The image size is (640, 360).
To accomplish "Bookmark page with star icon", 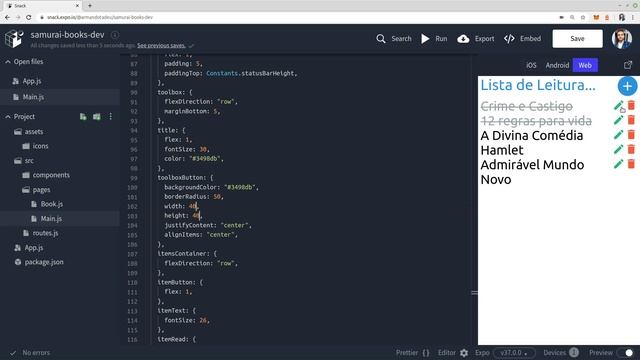I will pyautogui.click(x=583, y=17).
